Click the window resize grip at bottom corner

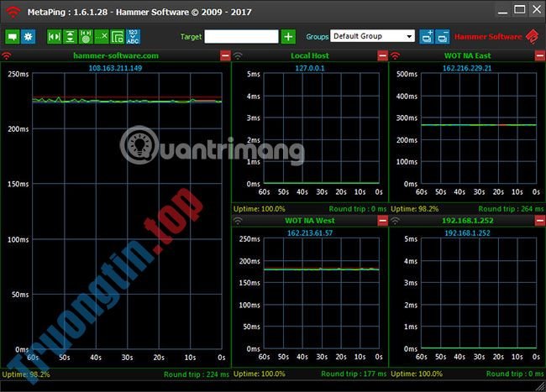point(540,386)
